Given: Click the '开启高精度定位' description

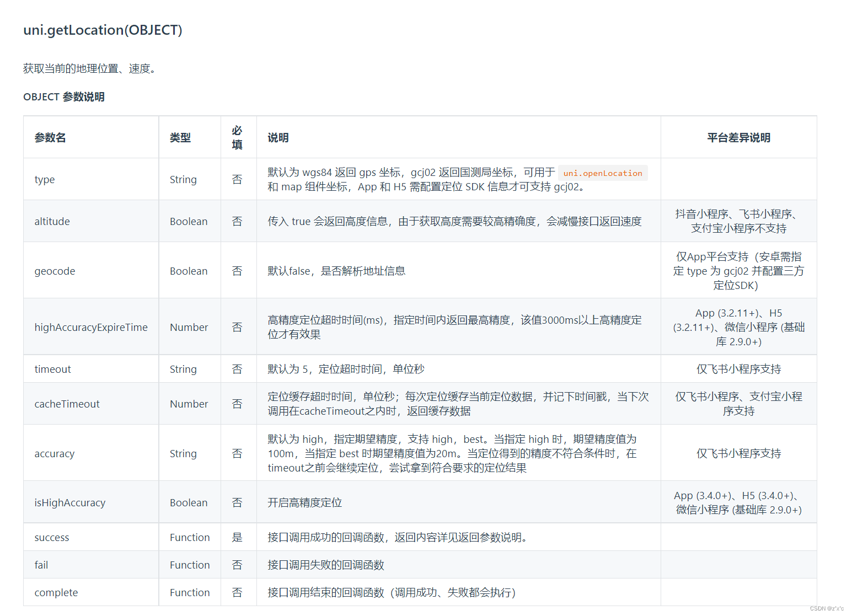Looking at the screenshot, I should (x=304, y=502).
